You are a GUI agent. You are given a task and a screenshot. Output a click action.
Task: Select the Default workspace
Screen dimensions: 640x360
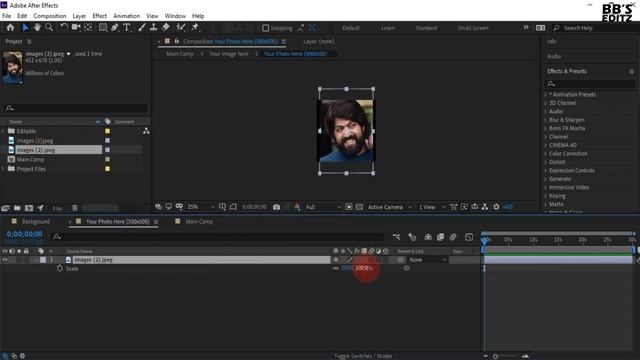click(351, 28)
